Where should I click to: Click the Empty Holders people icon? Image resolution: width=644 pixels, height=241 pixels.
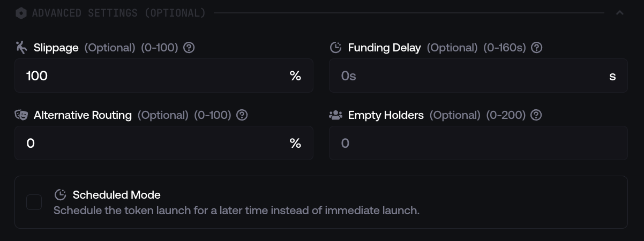[335, 115]
